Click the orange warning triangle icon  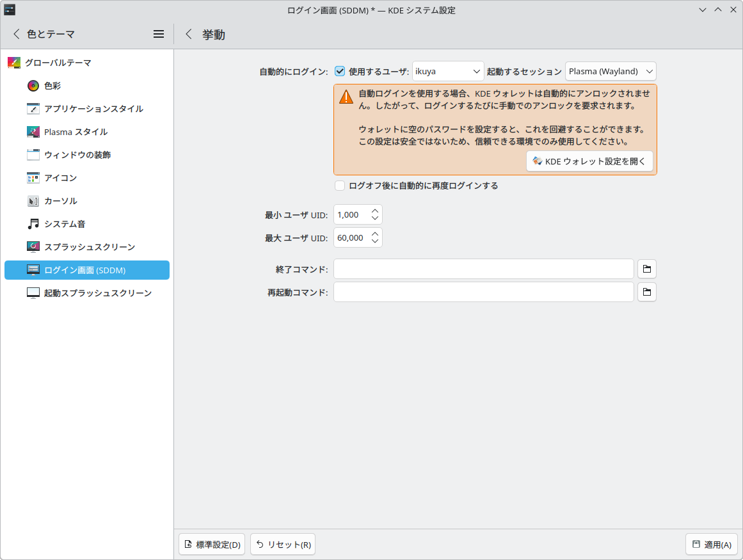click(x=346, y=97)
